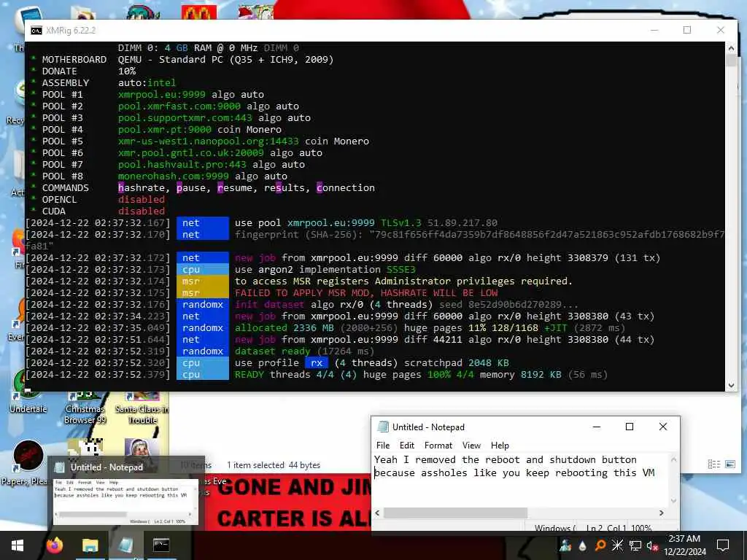Click Notepad's scroll right arrow
The height and width of the screenshot is (560, 747).
click(661, 513)
